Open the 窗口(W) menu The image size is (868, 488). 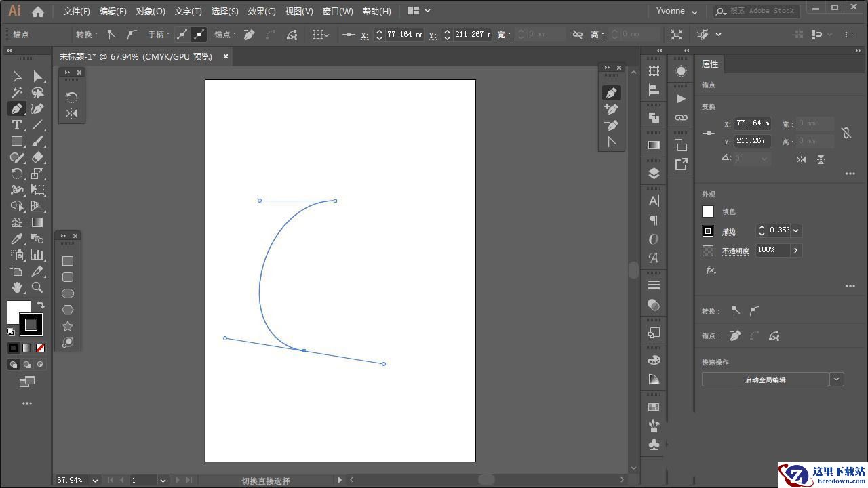tap(338, 12)
